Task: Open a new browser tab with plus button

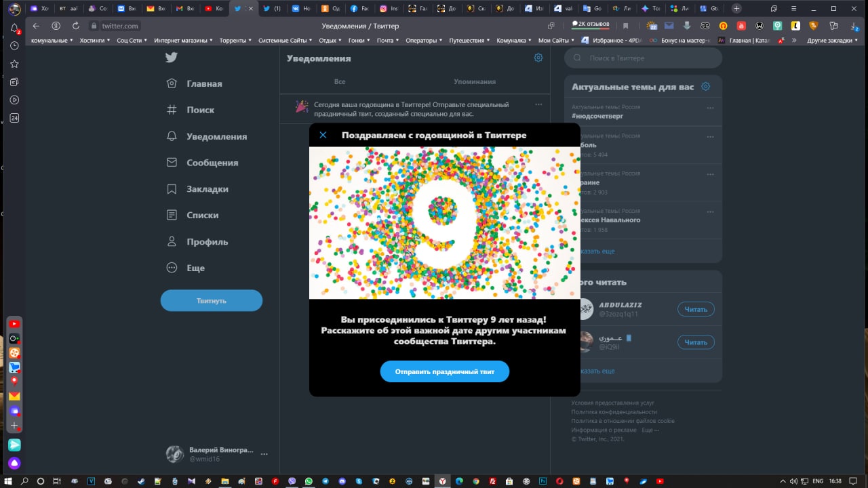Action: (x=737, y=8)
